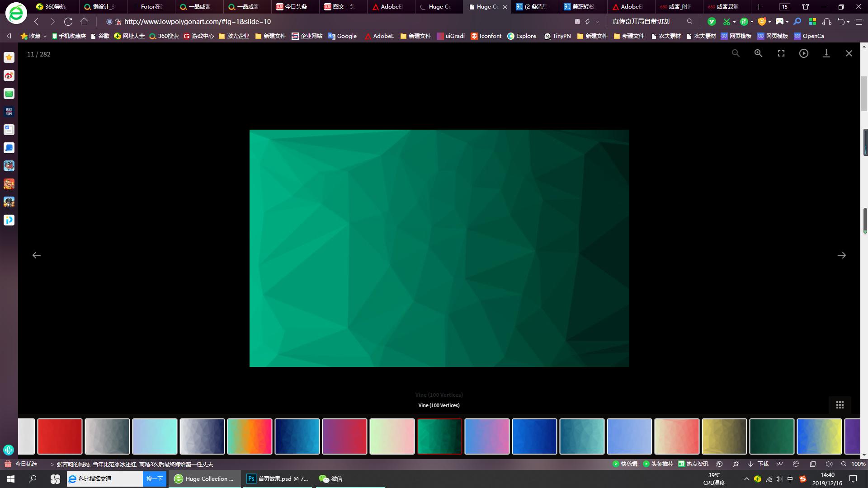Screen dimensions: 868x488
Task: Click the 搜一下 search button
Action: tap(154, 479)
